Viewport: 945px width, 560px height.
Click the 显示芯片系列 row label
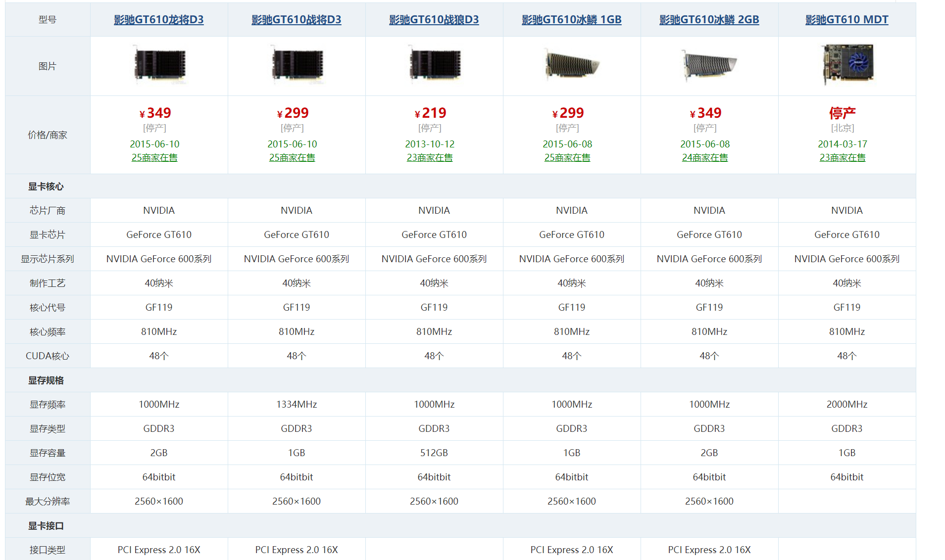(48, 259)
